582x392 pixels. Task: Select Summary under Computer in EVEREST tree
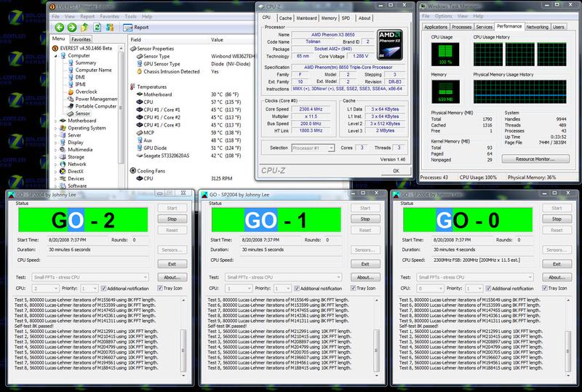(85, 63)
